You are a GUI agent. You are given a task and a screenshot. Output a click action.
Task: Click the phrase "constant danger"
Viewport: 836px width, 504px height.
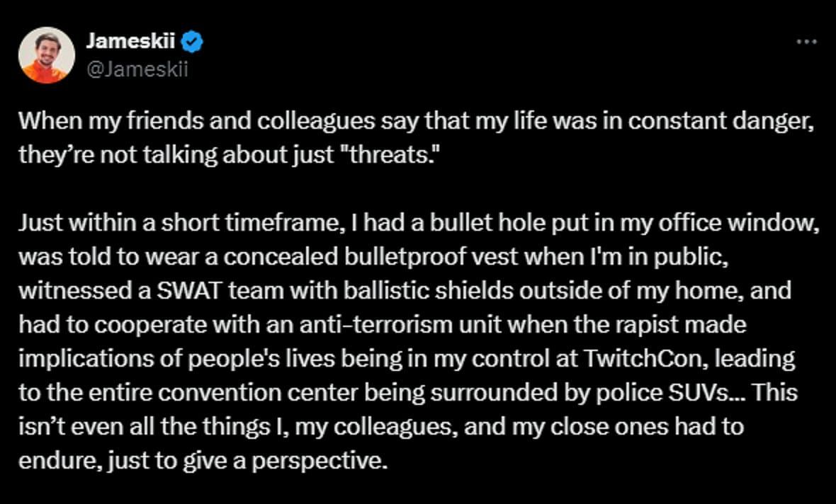[721, 122]
